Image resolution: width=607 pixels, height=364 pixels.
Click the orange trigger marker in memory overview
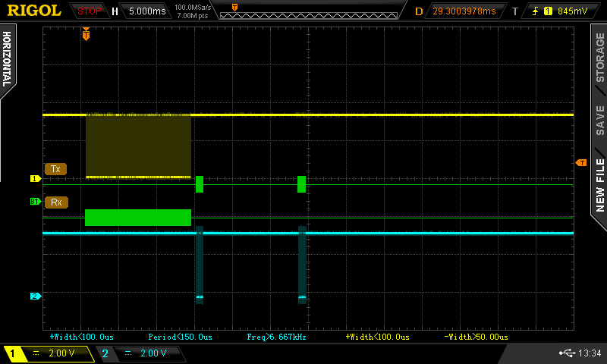click(234, 8)
